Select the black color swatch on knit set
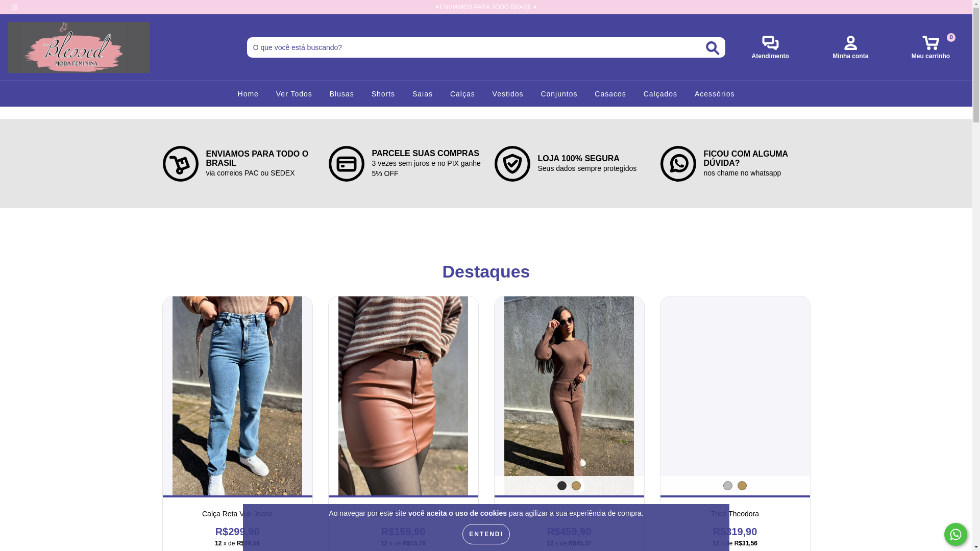The height and width of the screenshot is (551, 980). pos(562,486)
